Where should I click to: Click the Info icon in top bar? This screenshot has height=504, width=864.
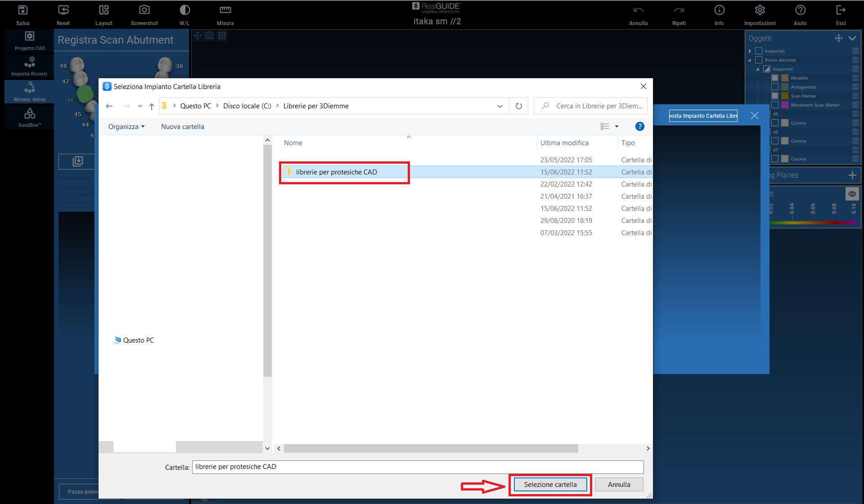(x=719, y=10)
